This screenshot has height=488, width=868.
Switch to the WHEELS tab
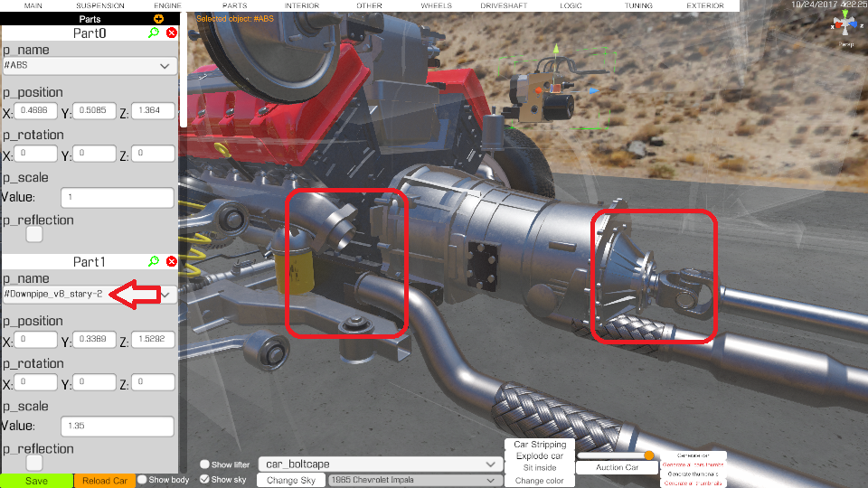(436, 5)
